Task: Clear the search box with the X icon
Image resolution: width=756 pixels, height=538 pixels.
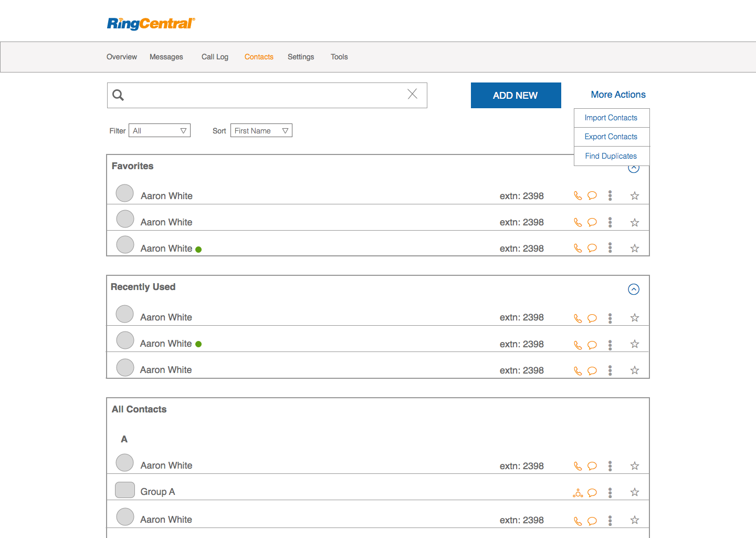Action: coord(413,94)
